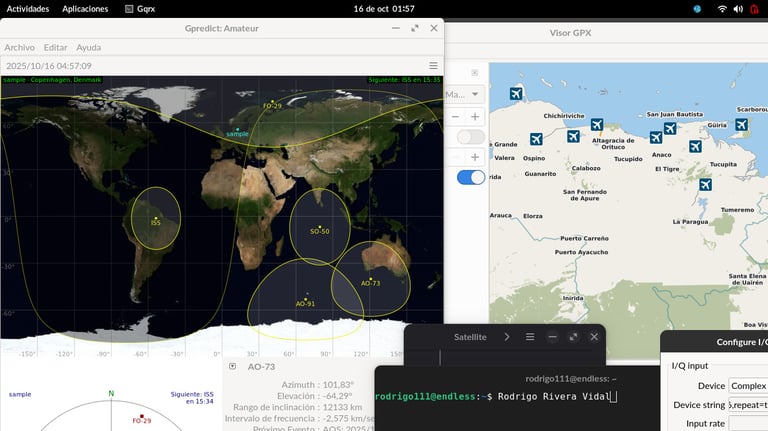Click the airport icon above Anaco
Viewport: 768px width, 431px height.
pyautogui.click(x=656, y=138)
